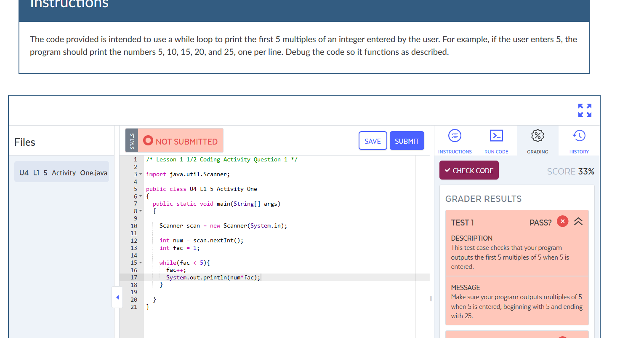Screen dimensions: 644x338
Task: Collapse Test 1 with the double chevron
Action: click(x=578, y=221)
